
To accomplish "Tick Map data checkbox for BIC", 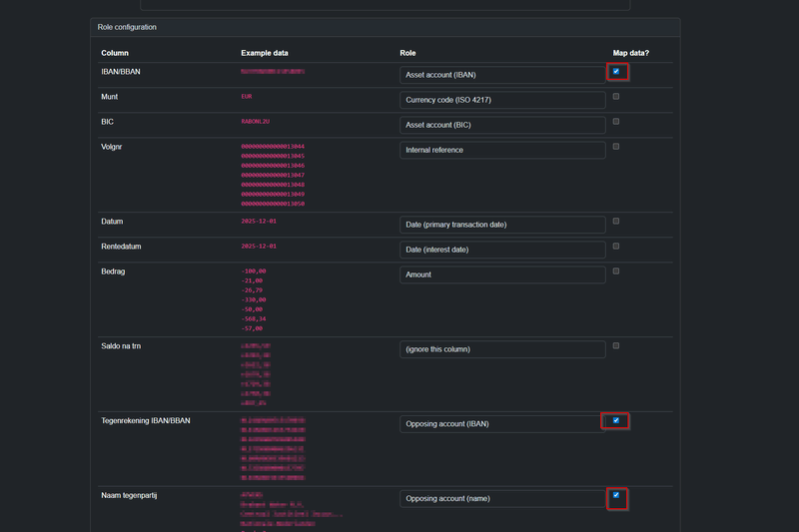I will click(x=616, y=122).
